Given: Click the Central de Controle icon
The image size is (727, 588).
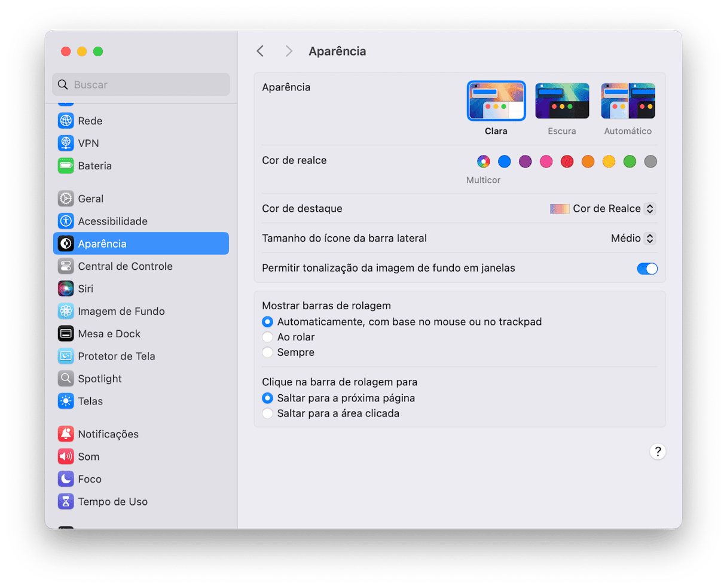Looking at the screenshot, I should pyautogui.click(x=66, y=266).
